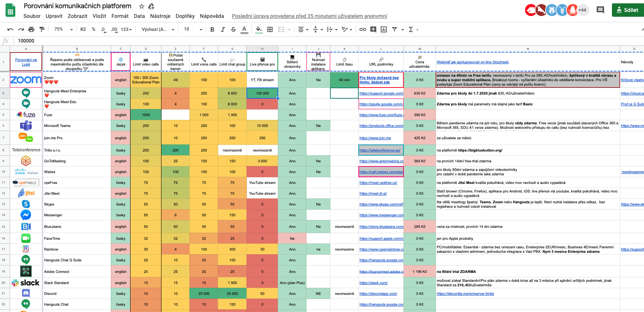Open the Soubor menu
Screen dimensions: 644x312
32,16
